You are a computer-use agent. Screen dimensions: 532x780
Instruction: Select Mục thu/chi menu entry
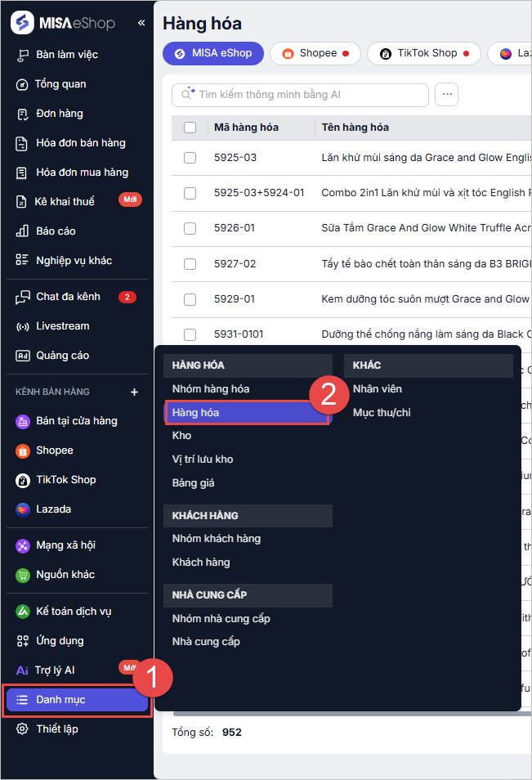pyautogui.click(x=382, y=412)
